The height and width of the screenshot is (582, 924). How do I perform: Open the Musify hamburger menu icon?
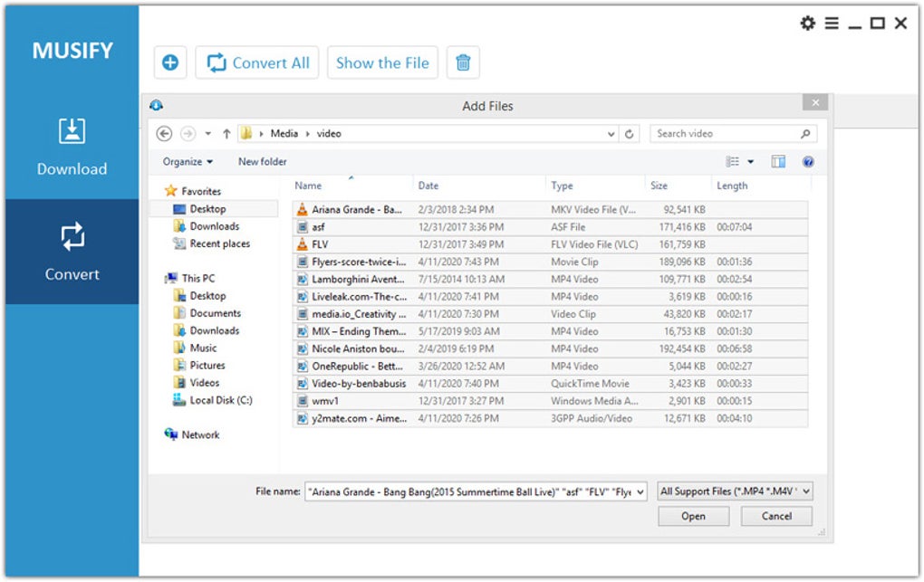(831, 24)
